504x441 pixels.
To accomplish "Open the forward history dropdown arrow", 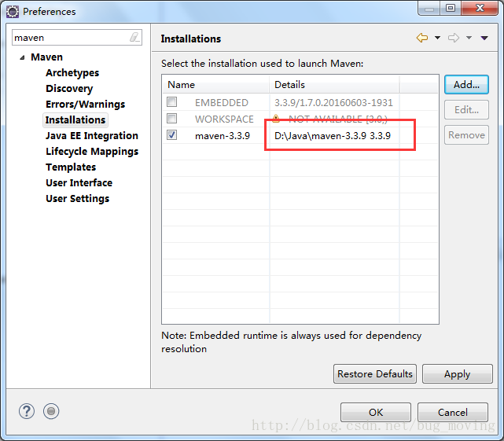I will (469, 38).
